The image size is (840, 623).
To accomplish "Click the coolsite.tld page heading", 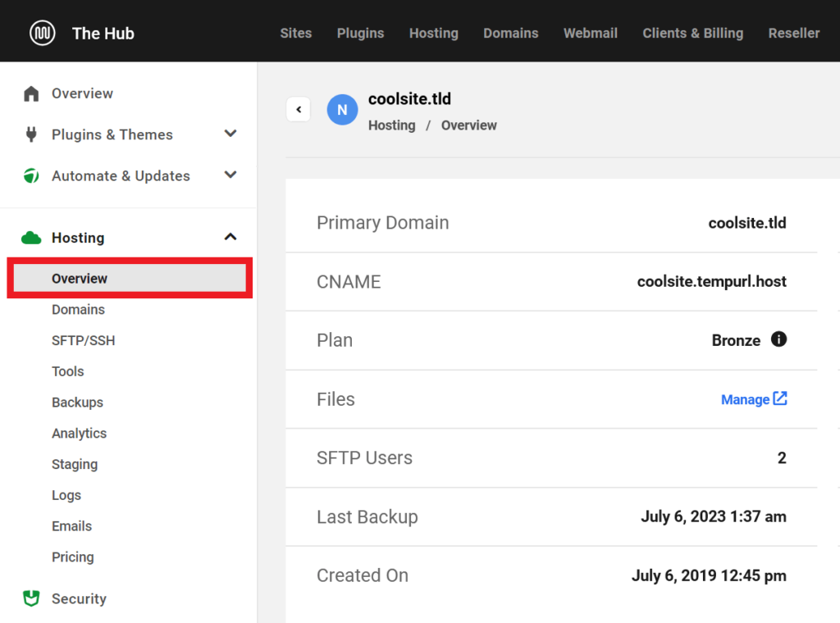I will pos(409,99).
